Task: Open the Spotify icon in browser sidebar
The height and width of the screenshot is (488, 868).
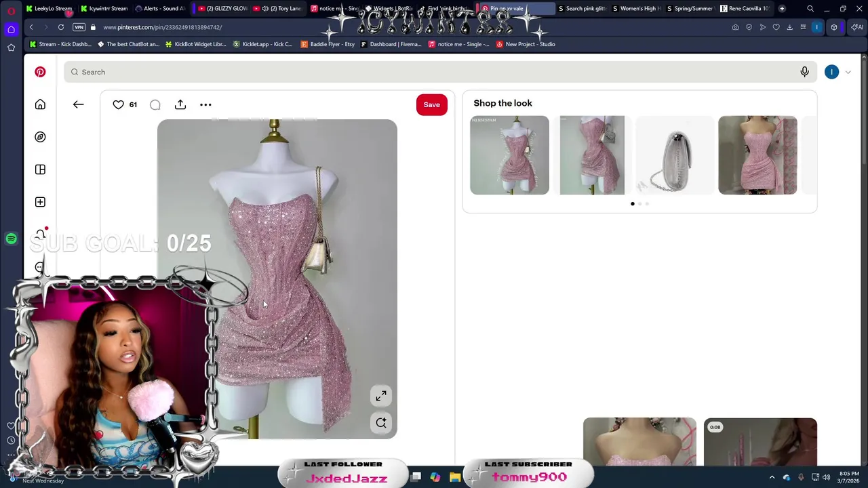Action: (11, 239)
